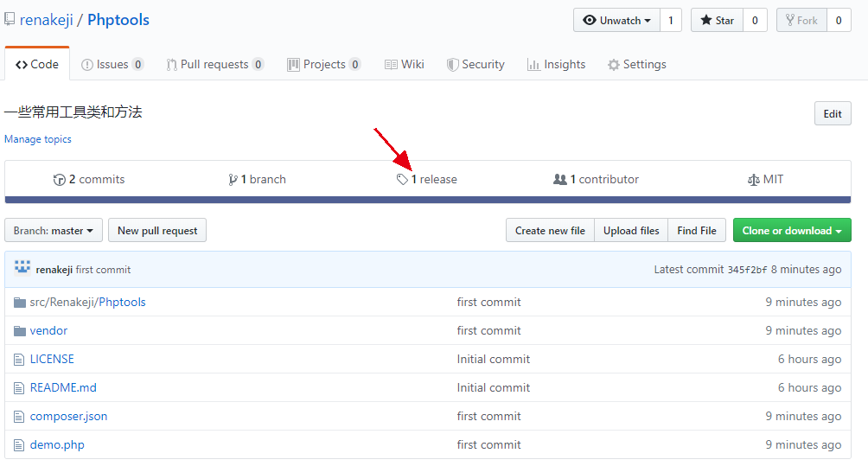
Task: View stargazers count next to Star
Action: 755,21
